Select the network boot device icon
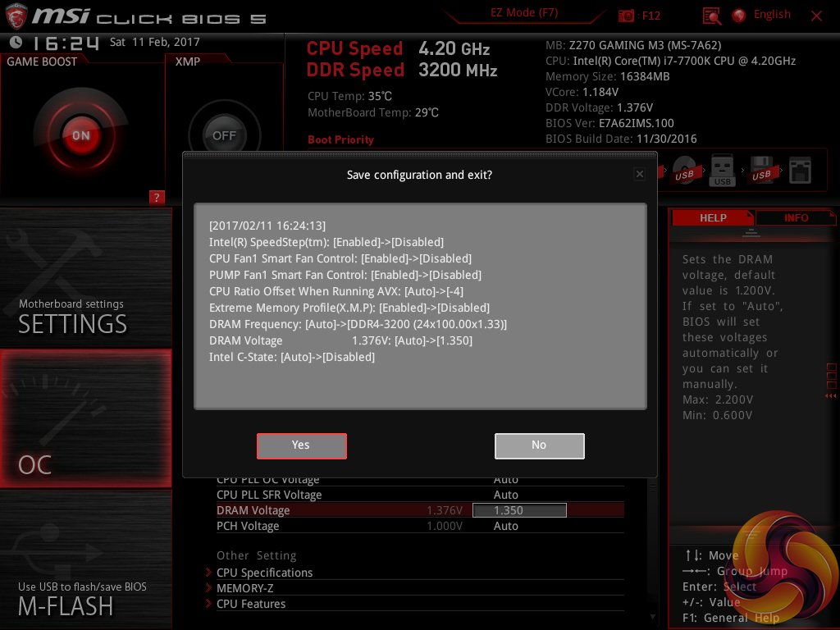 [800, 171]
